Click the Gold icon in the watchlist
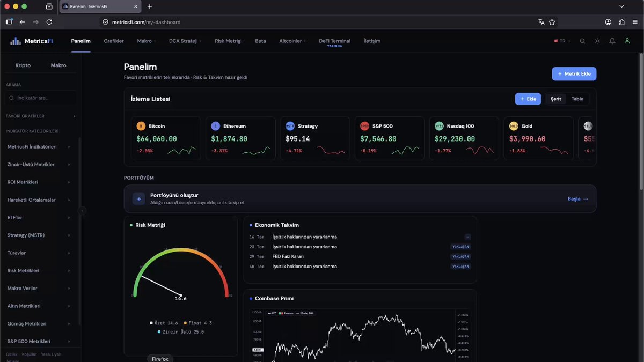The height and width of the screenshot is (362, 644). 514,126
